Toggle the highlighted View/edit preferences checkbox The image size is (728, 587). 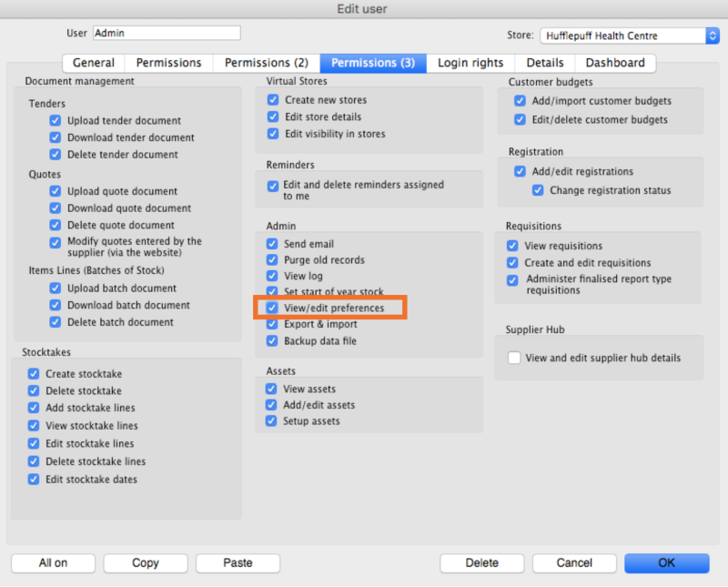pyautogui.click(x=272, y=308)
